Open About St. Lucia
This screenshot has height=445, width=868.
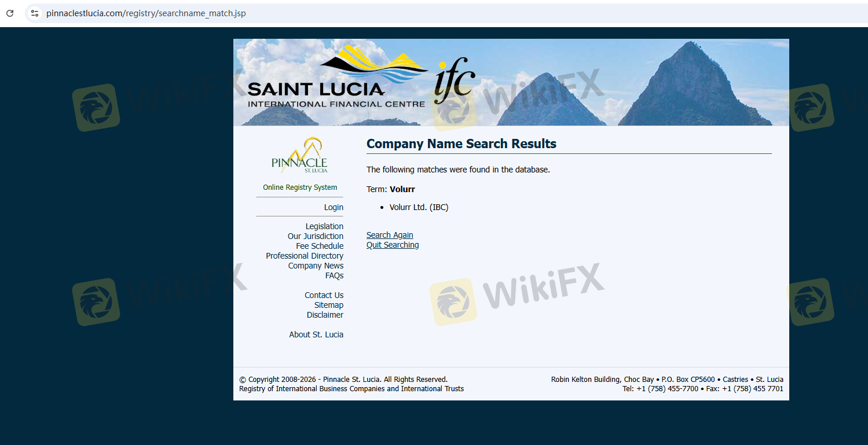(x=316, y=334)
